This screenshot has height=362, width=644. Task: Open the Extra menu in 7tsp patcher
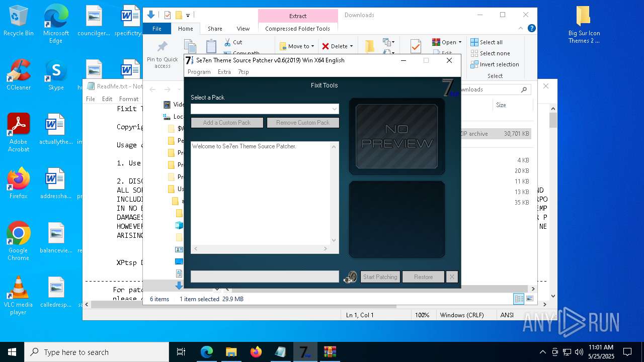[x=224, y=72]
